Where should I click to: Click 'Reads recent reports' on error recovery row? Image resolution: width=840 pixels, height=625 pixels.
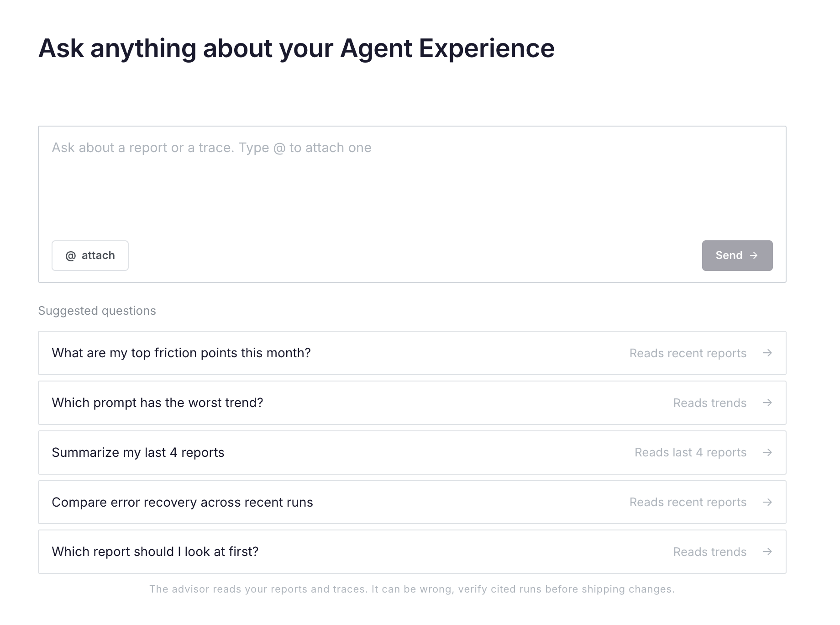click(x=688, y=502)
